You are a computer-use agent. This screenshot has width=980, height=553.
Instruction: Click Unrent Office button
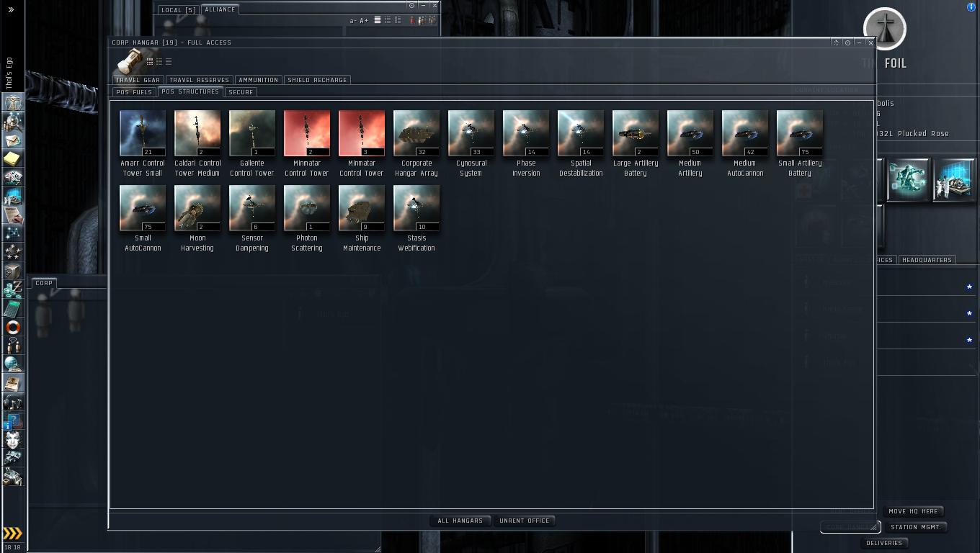click(x=524, y=521)
